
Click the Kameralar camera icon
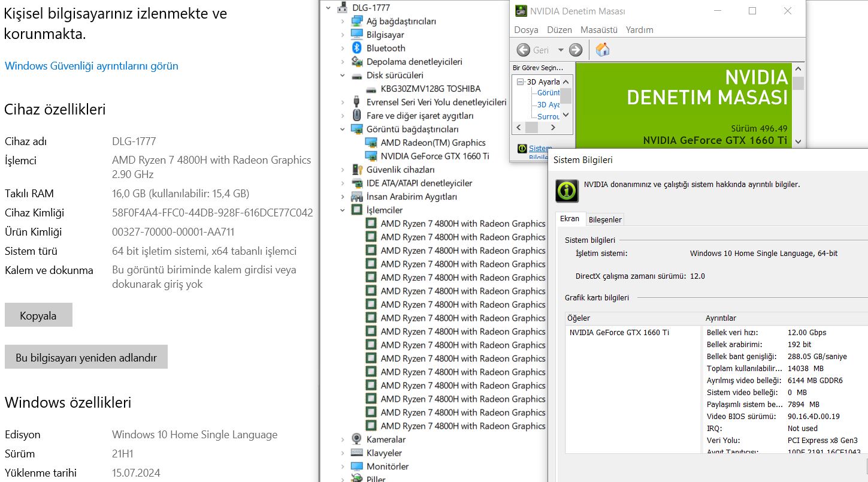coord(357,439)
